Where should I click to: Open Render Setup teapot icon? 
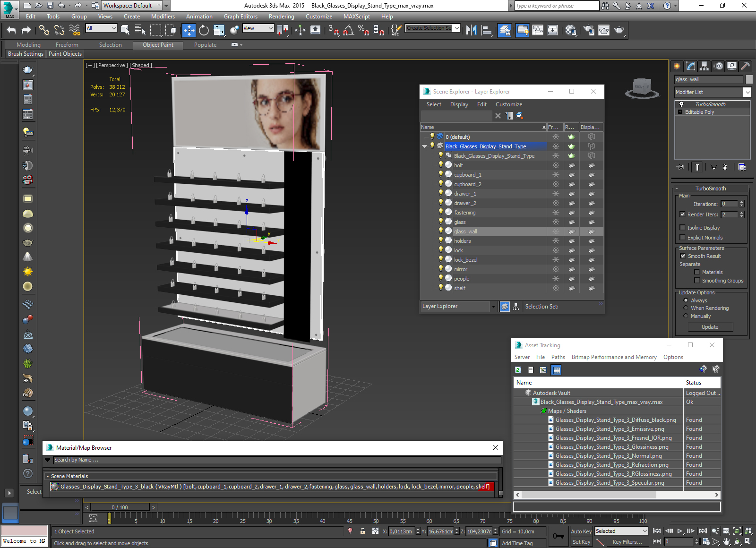click(x=589, y=30)
